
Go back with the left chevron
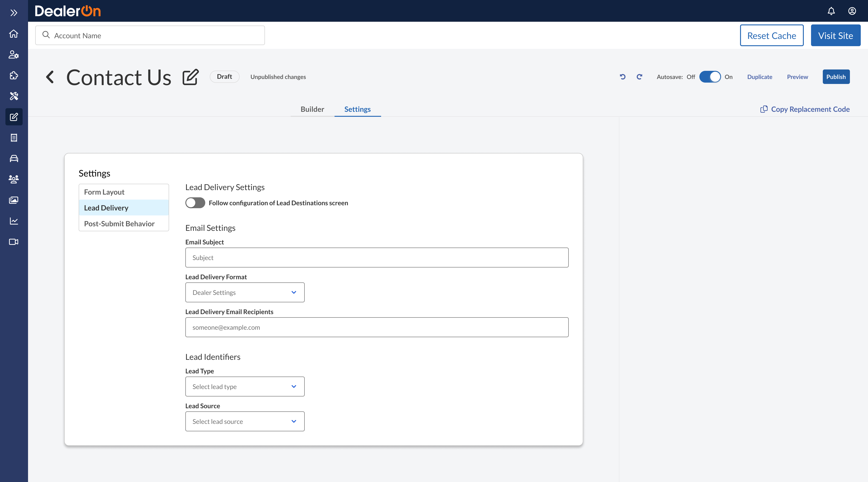click(x=50, y=77)
